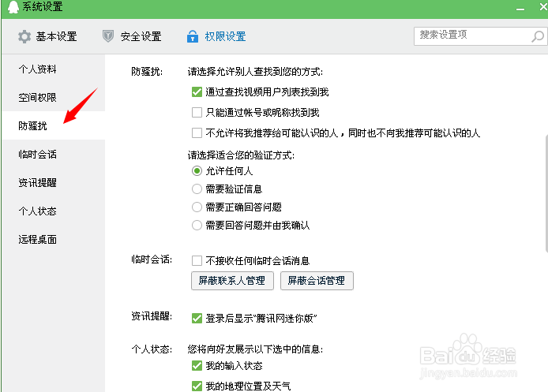Select 资讯提醒 in the sidebar
548x392 pixels.
54,182
